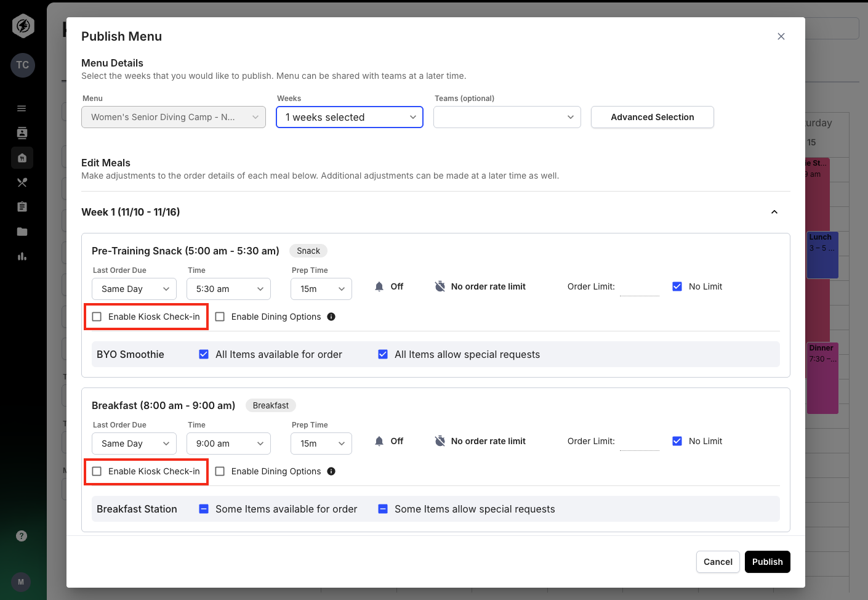
Task: Click Pre-Training Snack Order Limit field
Action: point(640,286)
